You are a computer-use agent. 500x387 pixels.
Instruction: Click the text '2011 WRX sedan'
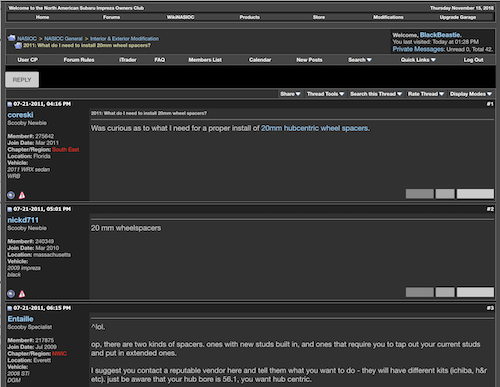(x=29, y=169)
